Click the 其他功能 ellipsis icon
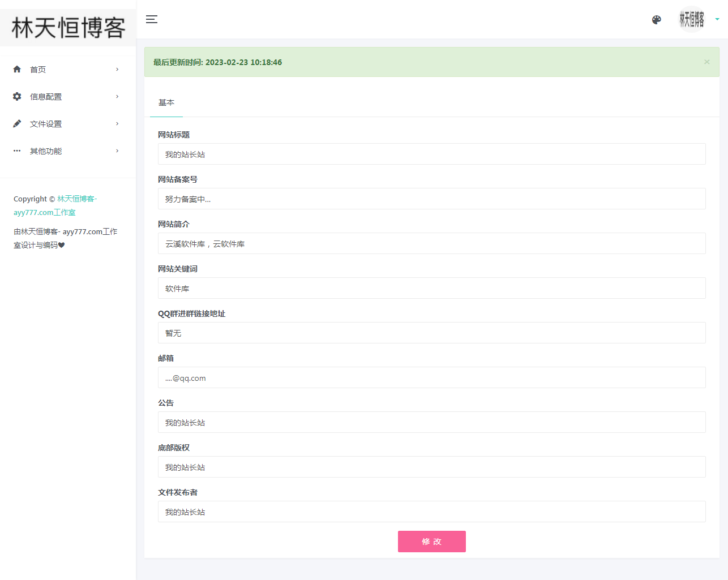The image size is (728, 580). click(x=17, y=151)
